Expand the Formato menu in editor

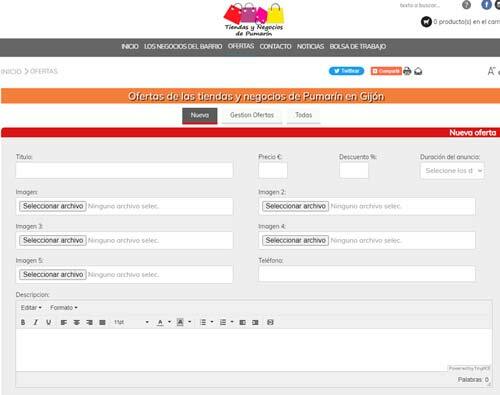click(x=64, y=308)
